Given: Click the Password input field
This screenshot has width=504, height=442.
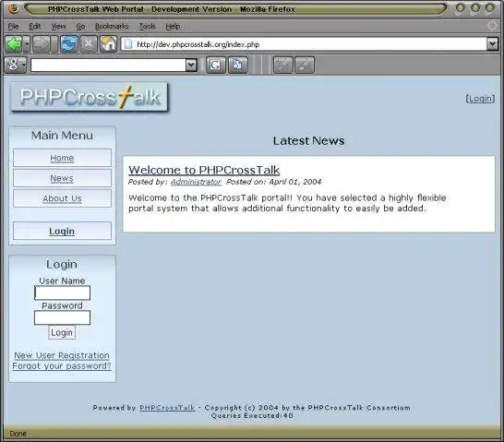Looking at the screenshot, I should click(63, 317).
